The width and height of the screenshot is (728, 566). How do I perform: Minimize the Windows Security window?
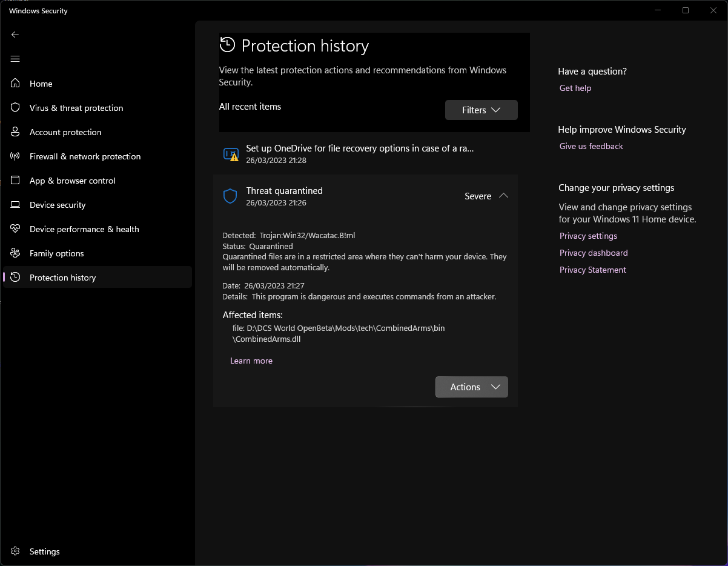[658, 10]
